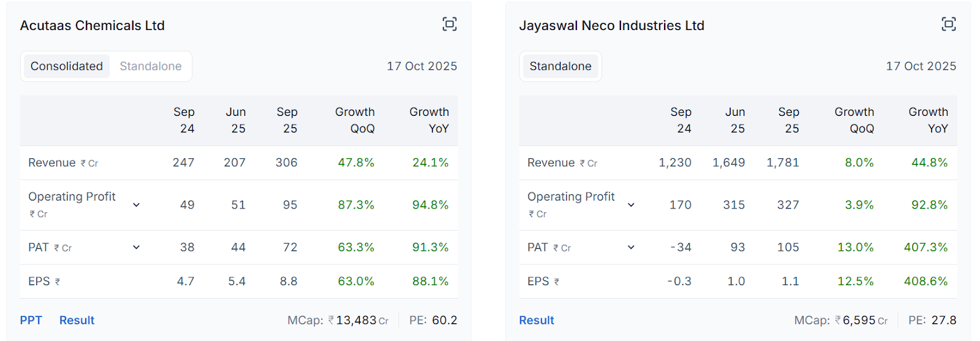980x341 pixels.
Task: Click Jayaswal Sep 25 operating profit 327
Action: [x=788, y=205]
